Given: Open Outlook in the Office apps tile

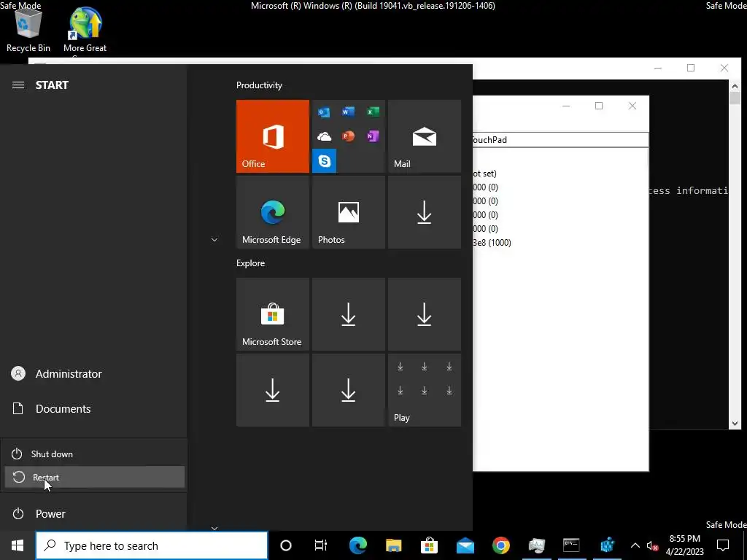Looking at the screenshot, I should (325, 112).
